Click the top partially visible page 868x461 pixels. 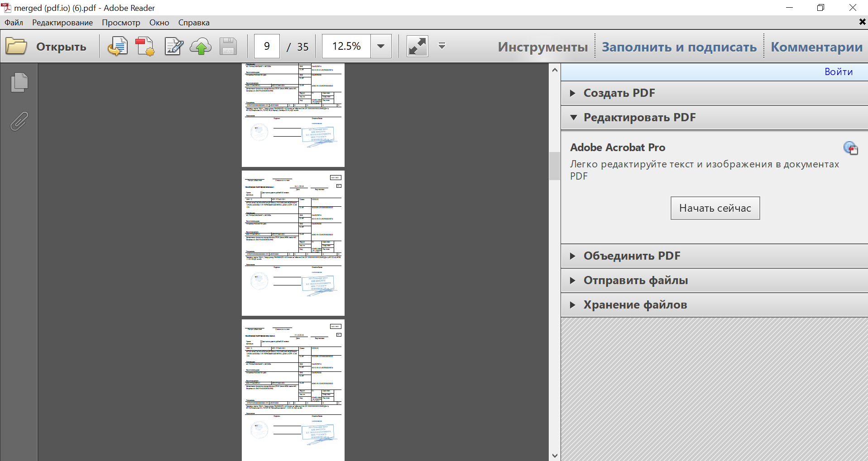click(293, 115)
